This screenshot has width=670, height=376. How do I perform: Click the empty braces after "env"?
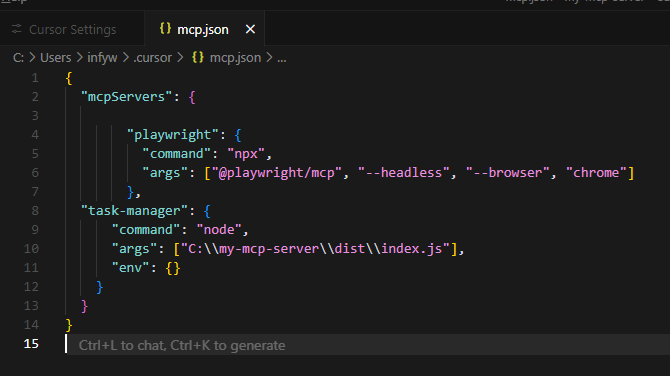click(173, 268)
